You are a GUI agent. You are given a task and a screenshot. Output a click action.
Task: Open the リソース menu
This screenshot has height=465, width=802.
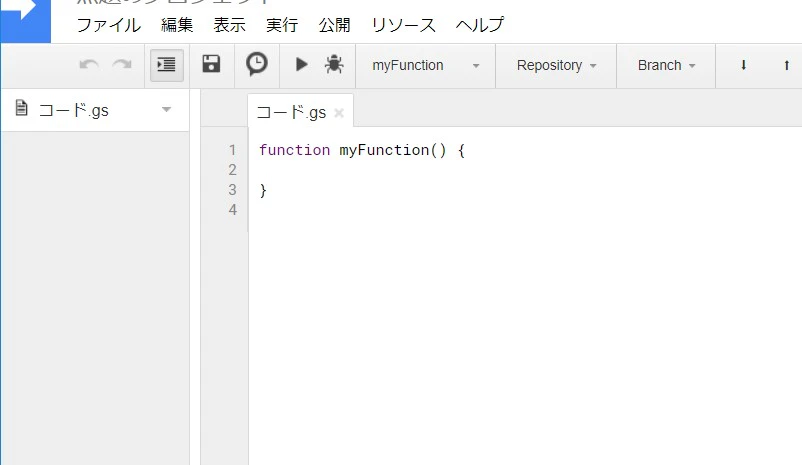point(404,25)
